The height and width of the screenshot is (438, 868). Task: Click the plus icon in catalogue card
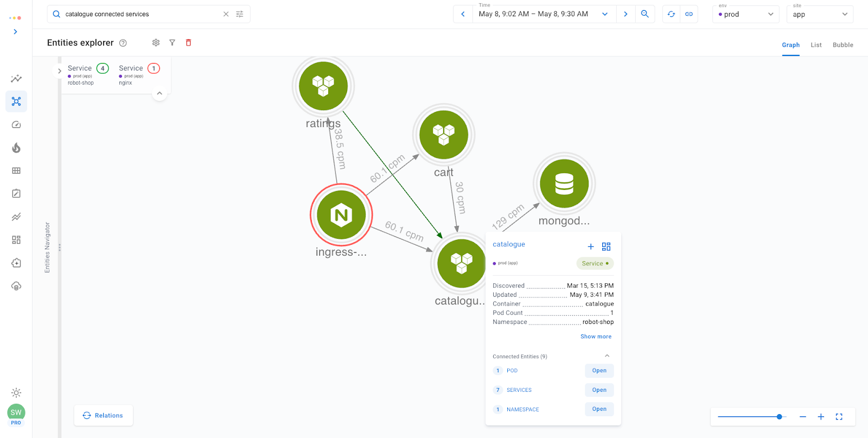(x=591, y=247)
